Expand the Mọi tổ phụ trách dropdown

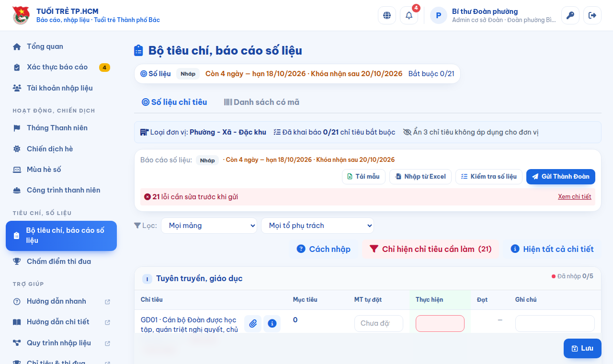[x=318, y=226]
